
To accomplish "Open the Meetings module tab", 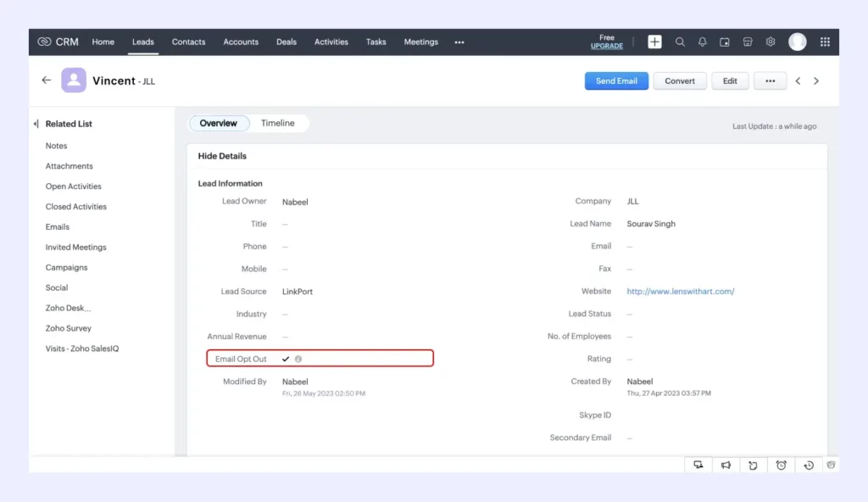I will [x=420, y=42].
